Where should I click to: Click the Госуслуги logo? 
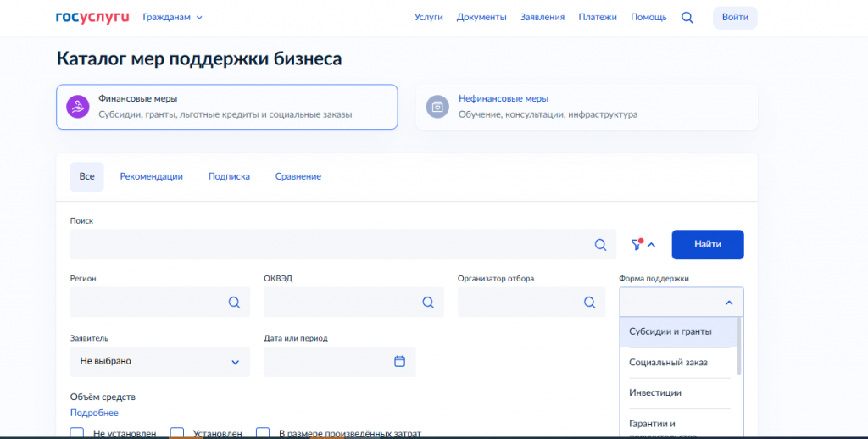[92, 17]
